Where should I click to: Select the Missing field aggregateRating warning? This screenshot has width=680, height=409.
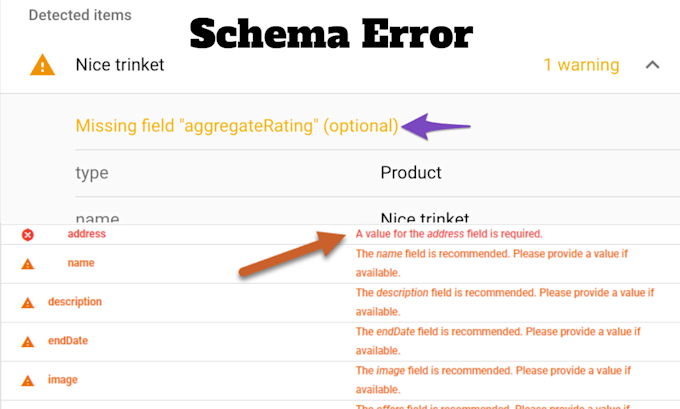[x=237, y=126]
